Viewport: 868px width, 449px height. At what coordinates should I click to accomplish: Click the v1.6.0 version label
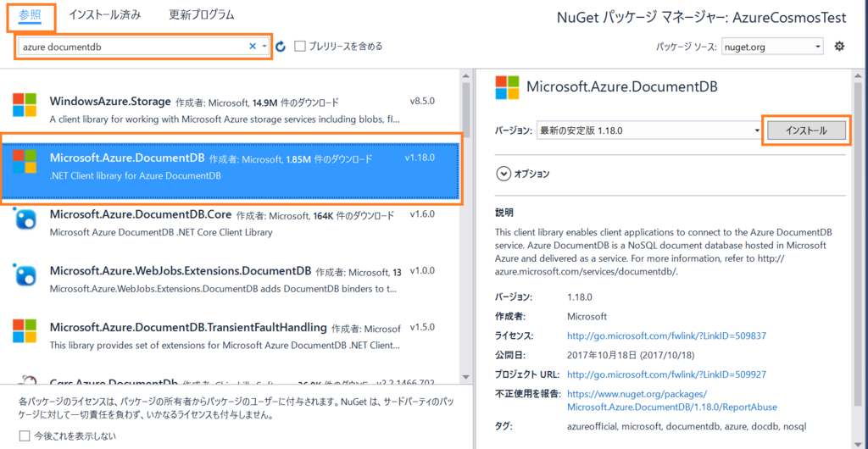coord(422,214)
